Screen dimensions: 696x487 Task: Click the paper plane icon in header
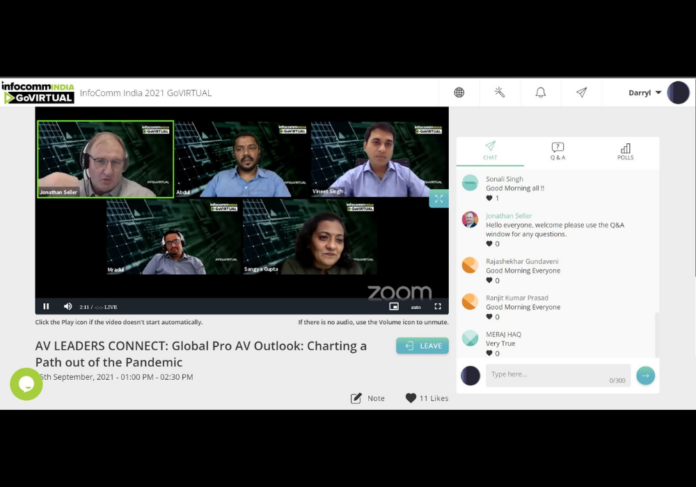tap(581, 92)
